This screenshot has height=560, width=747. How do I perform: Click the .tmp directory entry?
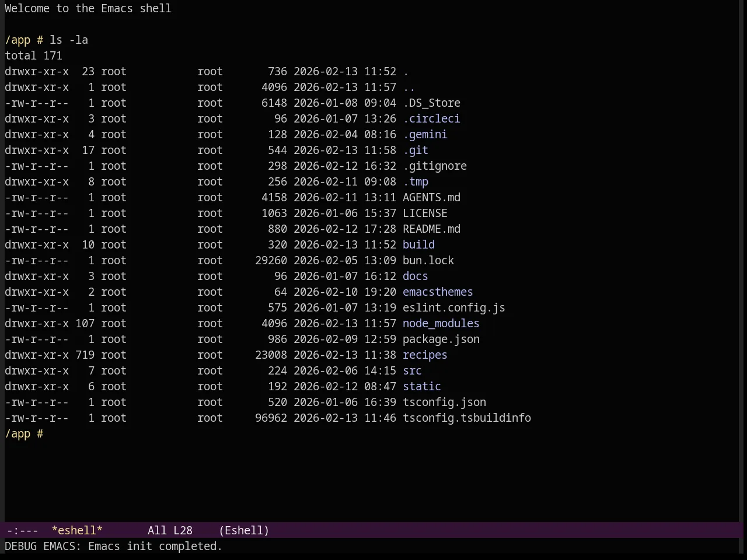416,182
